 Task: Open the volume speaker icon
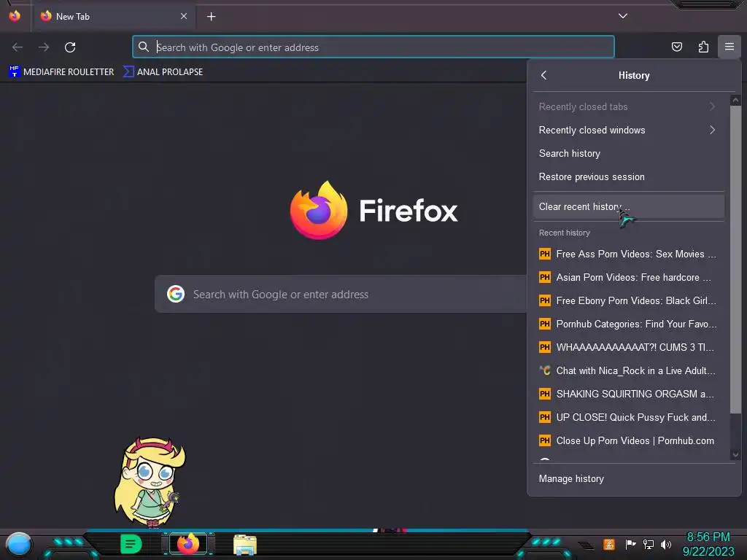tap(665, 544)
